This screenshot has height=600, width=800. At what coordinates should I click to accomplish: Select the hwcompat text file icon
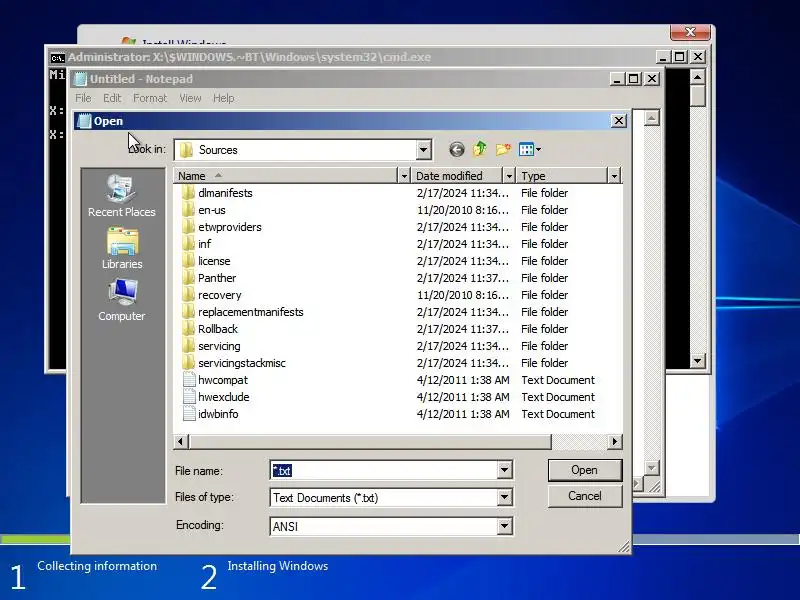click(189, 380)
